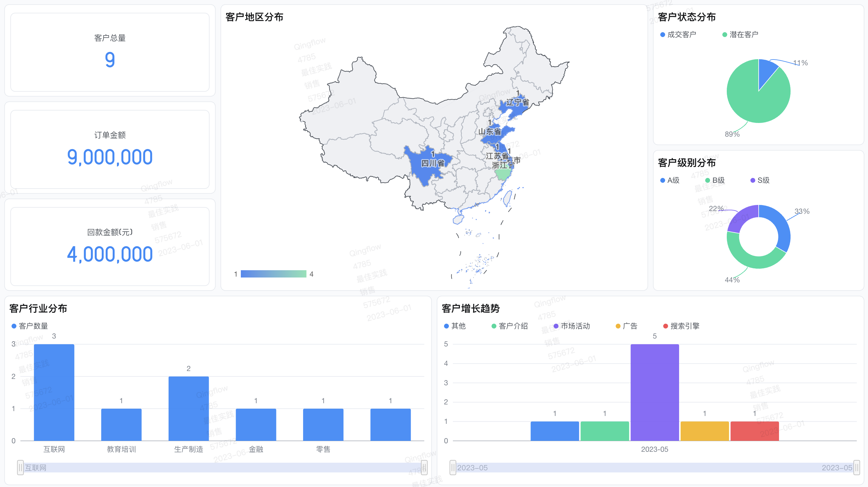Click the 客户级别分布 panel title

coord(687,163)
